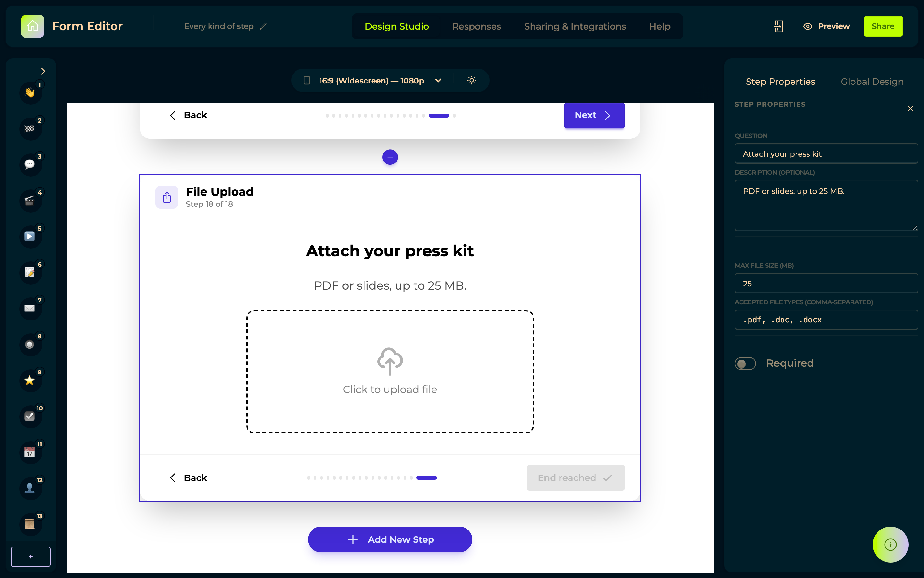This screenshot has height=578, width=924.
Task: Edit form name with the pencil icon
Action: pyautogui.click(x=263, y=26)
